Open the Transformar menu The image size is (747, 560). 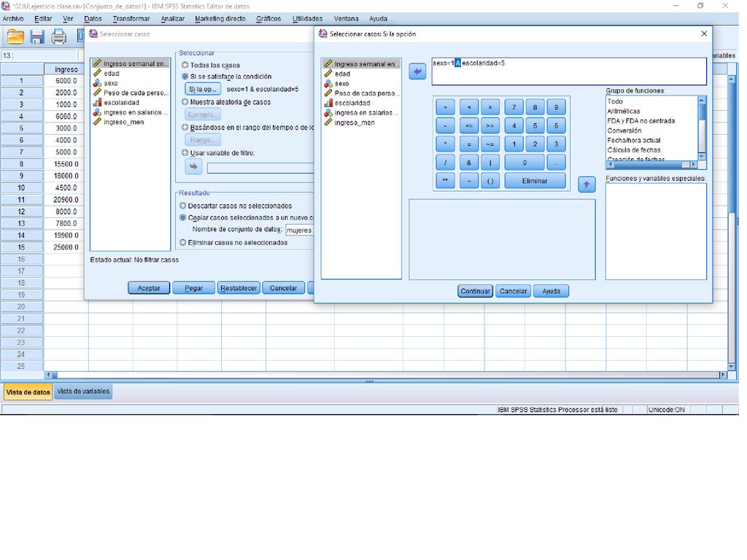pyautogui.click(x=131, y=18)
